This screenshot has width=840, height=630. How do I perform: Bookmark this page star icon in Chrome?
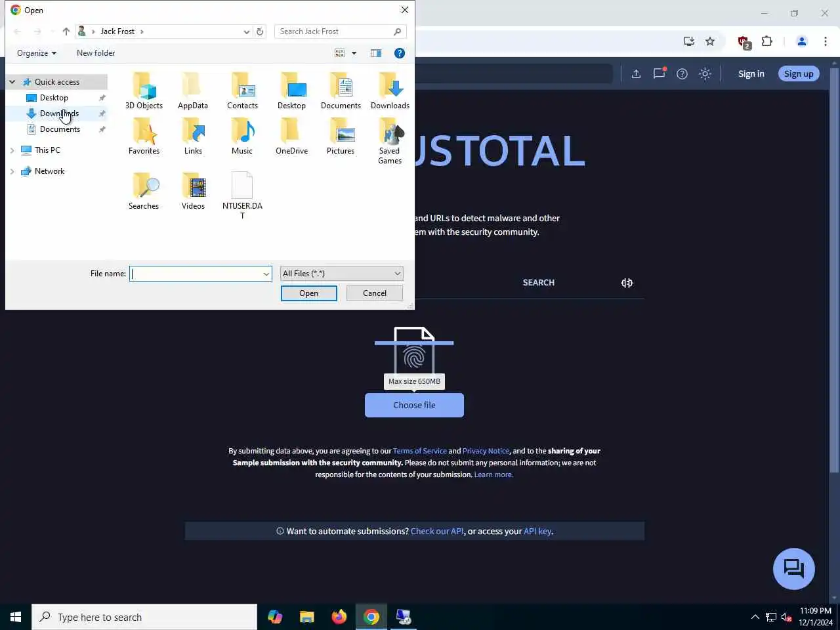click(x=710, y=41)
